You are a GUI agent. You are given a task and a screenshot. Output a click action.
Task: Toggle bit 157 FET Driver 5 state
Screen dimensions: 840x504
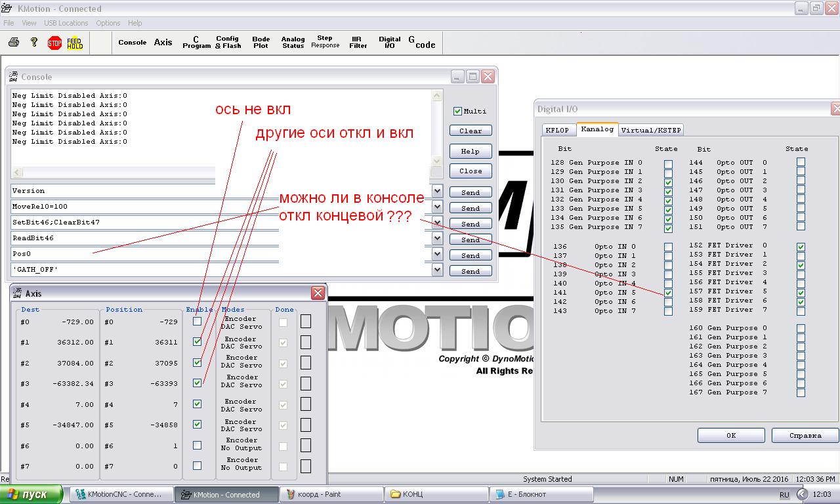[801, 293]
